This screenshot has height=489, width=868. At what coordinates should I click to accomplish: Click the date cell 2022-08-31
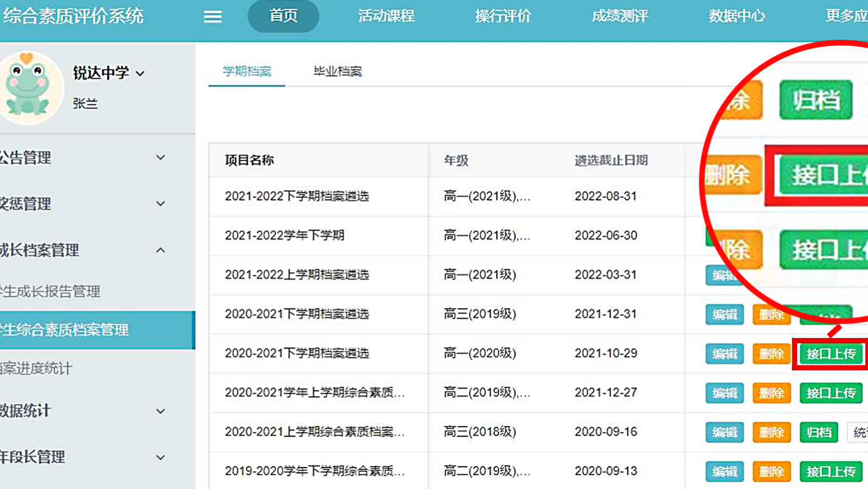[605, 196]
